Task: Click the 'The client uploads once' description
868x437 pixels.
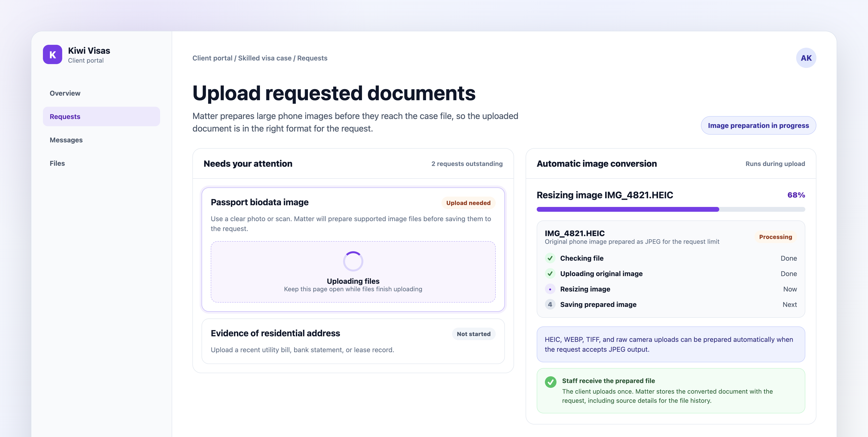Action: (667, 396)
